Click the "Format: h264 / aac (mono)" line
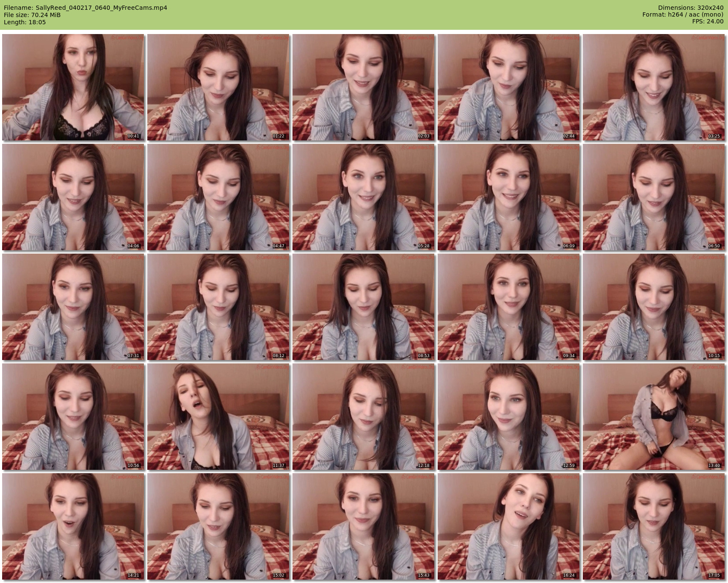This screenshot has height=583, width=728. point(683,14)
